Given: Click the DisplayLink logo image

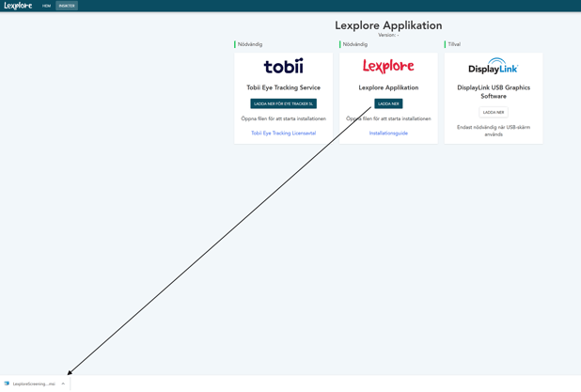Looking at the screenshot, I should [x=494, y=66].
